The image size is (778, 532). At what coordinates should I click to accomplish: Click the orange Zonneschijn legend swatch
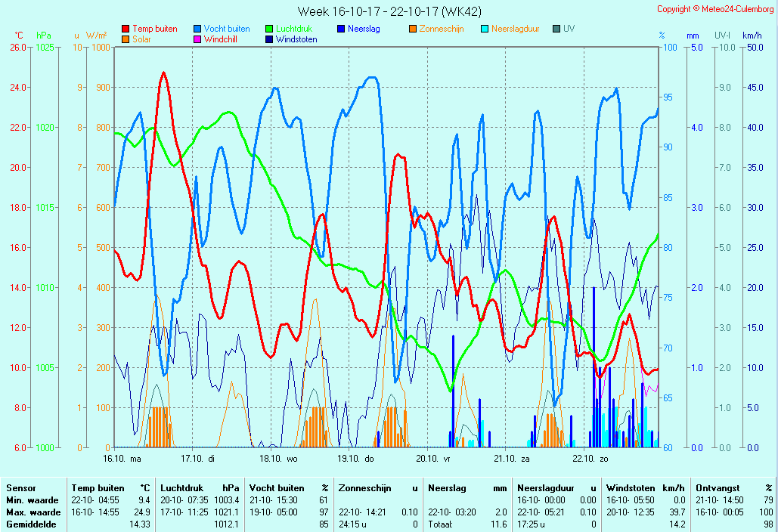(413, 29)
